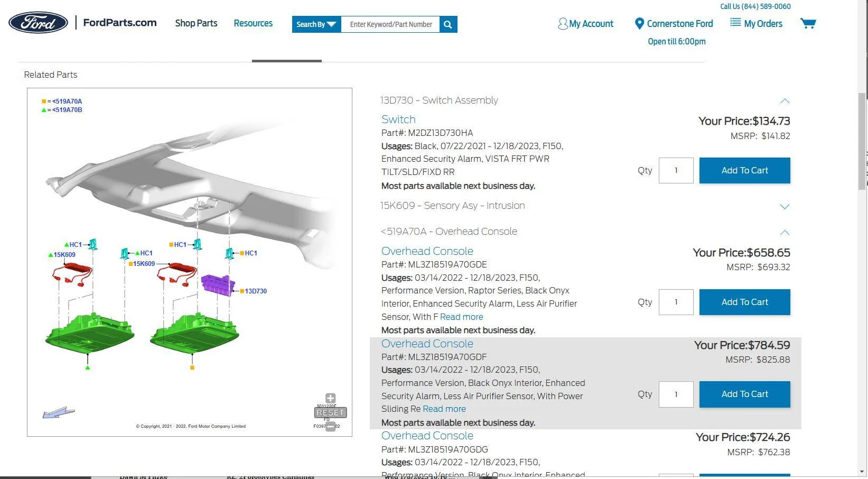Viewport: 868px width, 479px height.
Task: Collapse the 13D730 Switch Assembly section
Action: coord(785,101)
